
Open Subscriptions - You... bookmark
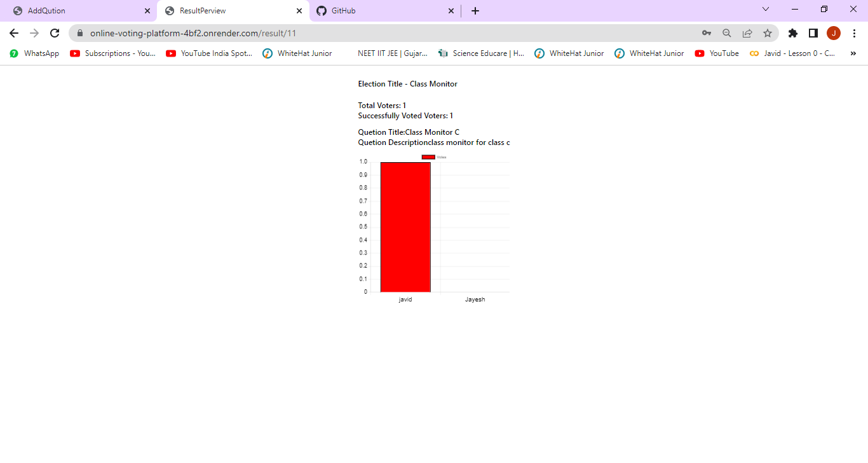click(x=113, y=53)
